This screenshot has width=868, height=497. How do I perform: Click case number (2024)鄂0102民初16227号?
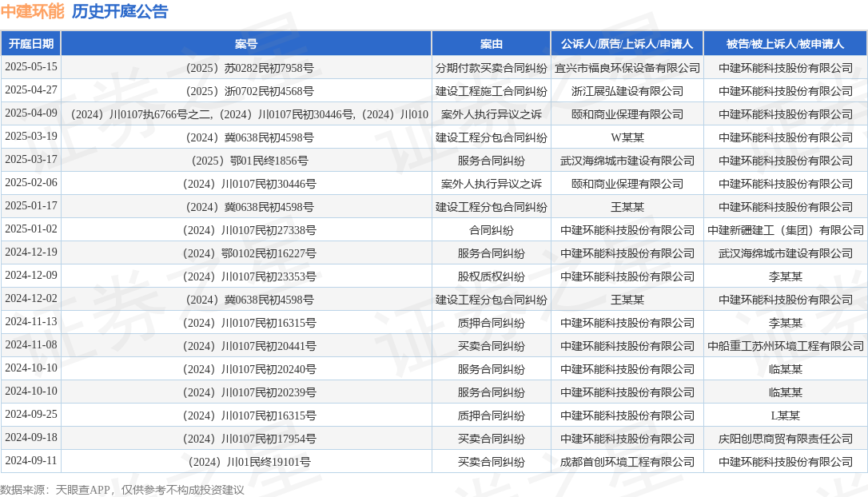point(246,254)
